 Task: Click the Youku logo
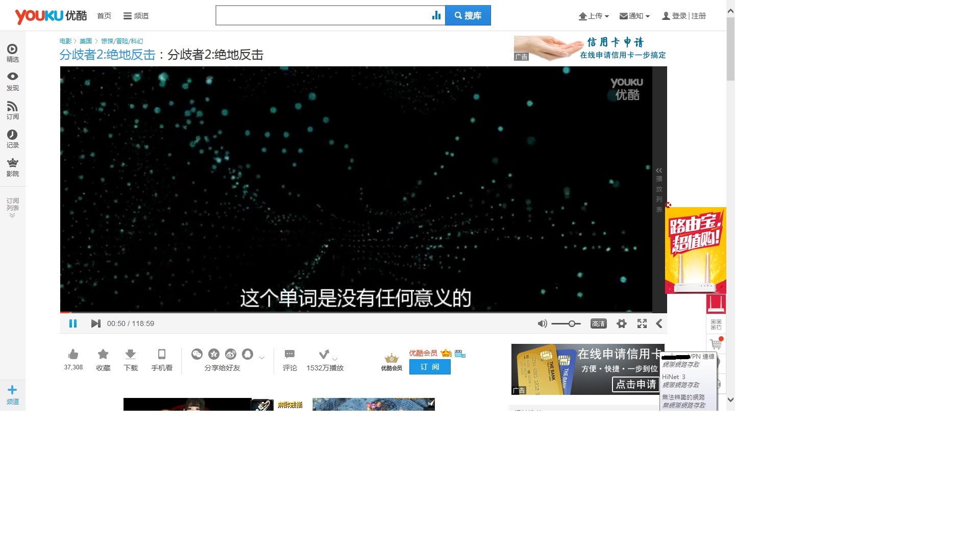[51, 16]
